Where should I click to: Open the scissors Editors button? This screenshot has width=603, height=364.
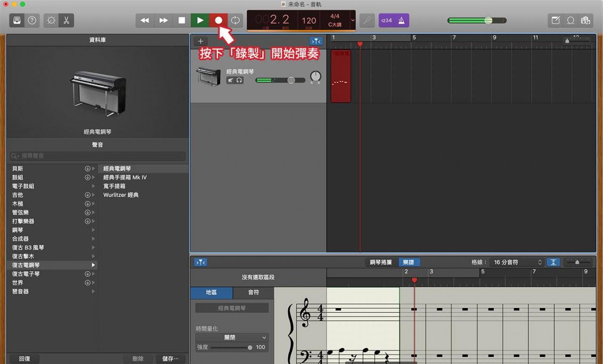pos(66,20)
